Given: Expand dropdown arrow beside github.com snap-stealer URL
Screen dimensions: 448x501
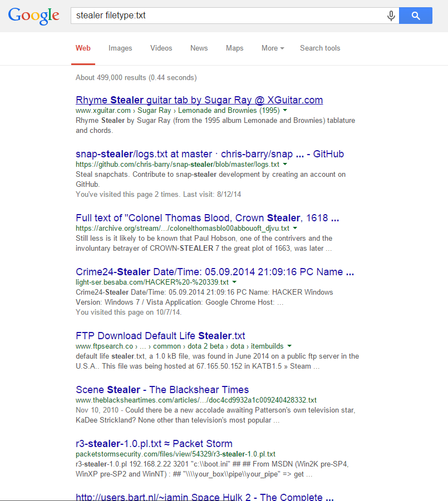Looking at the screenshot, I should coord(285,164).
